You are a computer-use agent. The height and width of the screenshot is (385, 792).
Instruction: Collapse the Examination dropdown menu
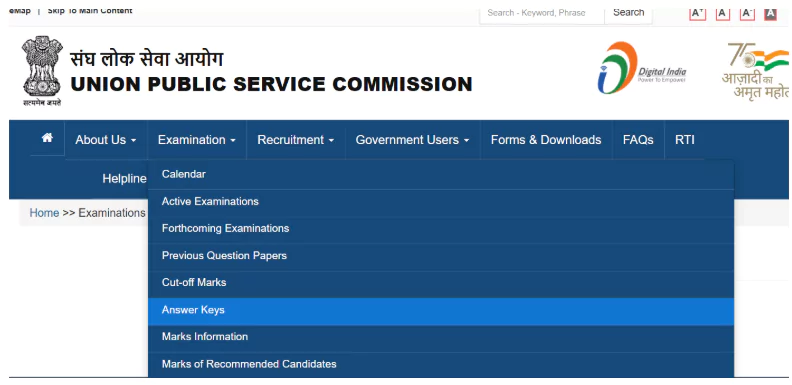point(196,140)
